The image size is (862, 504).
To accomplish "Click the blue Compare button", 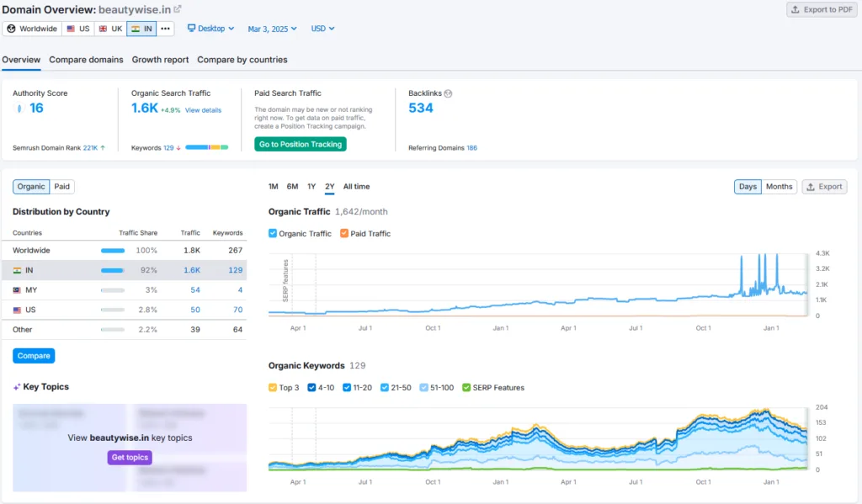I will pos(34,356).
